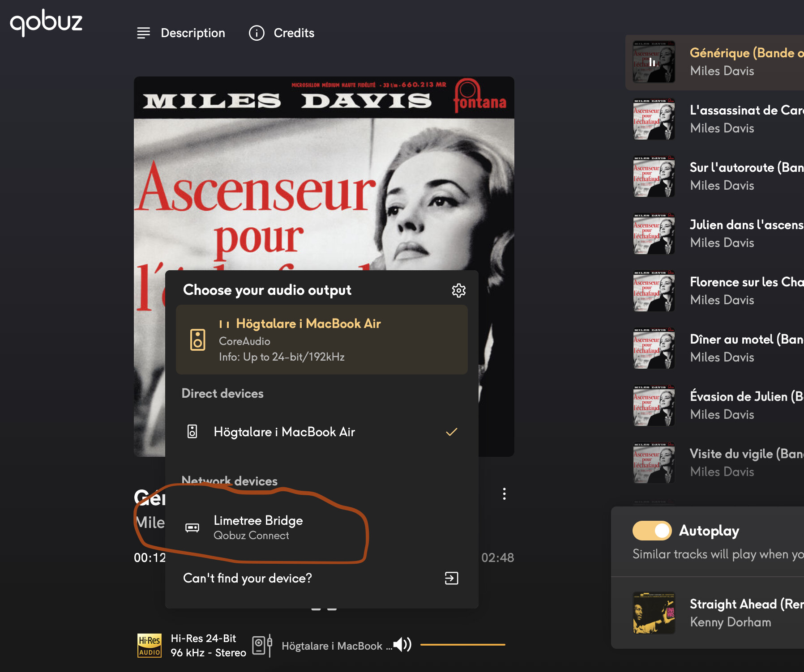
Task: Click the volume speaker icon
Action: (x=402, y=645)
